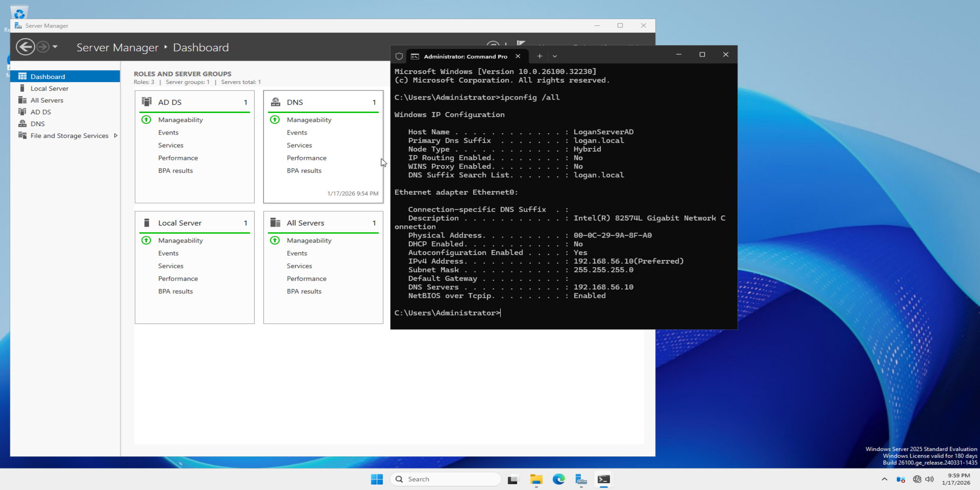Open navigation history dropdown arrow in Server Manager
Image resolution: width=980 pixels, height=490 pixels.
pyautogui.click(x=55, y=47)
